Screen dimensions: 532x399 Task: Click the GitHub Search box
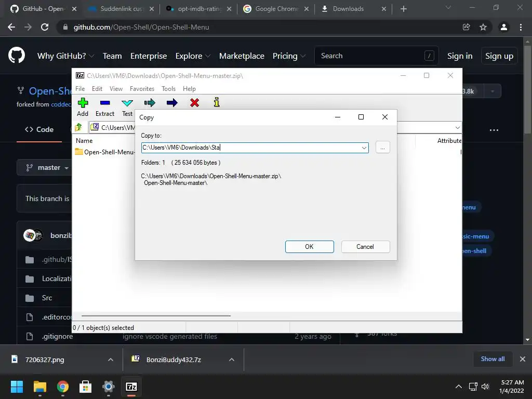click(x=377, y=56)
